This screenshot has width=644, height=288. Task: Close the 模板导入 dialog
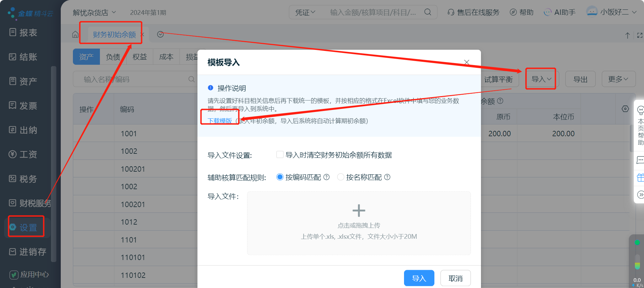[467, 62]
